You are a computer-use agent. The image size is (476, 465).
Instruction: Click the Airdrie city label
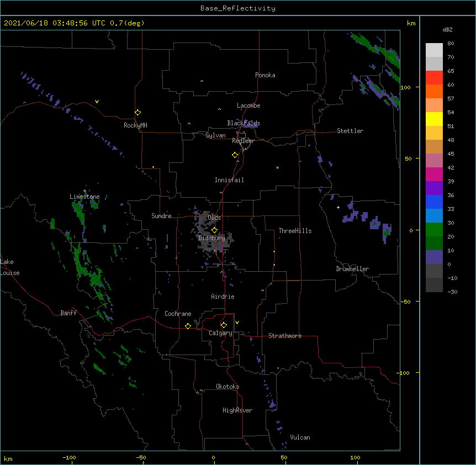click(x=223, y=297)
